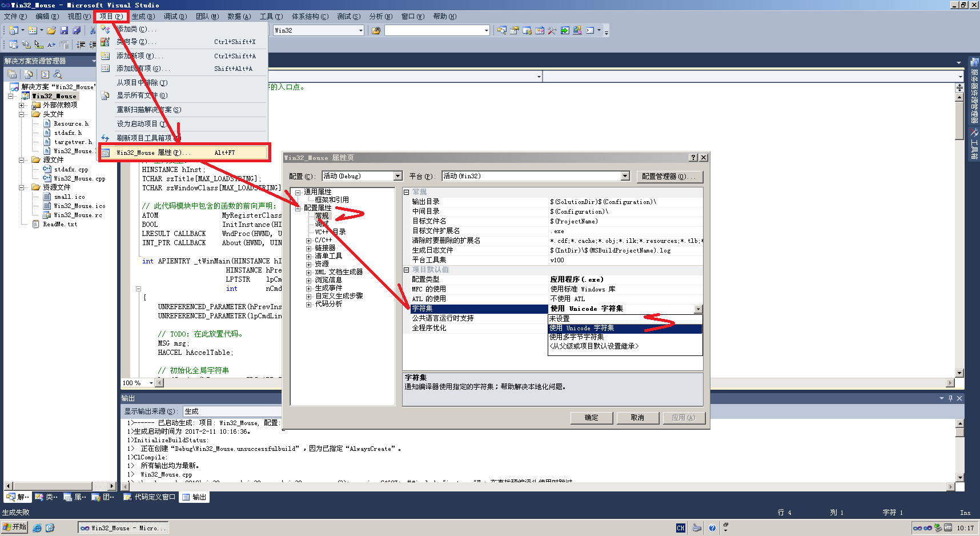Click Properties icon in Solution Explorer toolbar
The width and height of the screenshot is (980, 536).
(x=12, y=74)
